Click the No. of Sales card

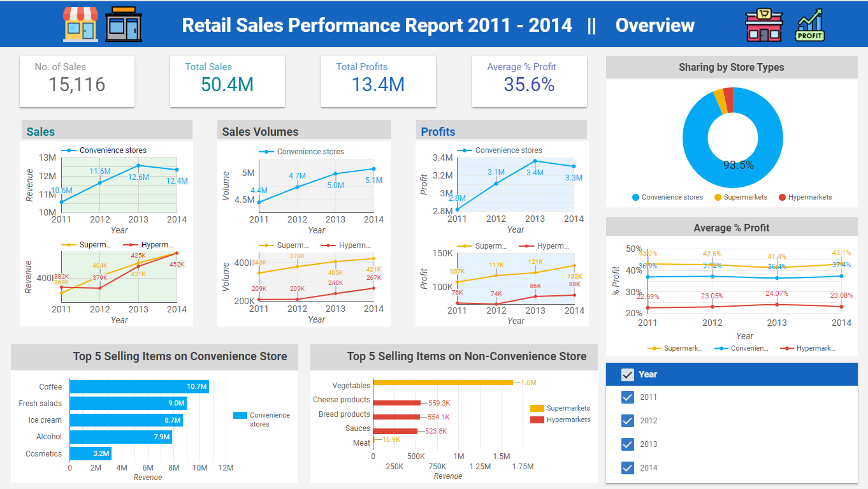click(x=76, y=81)
